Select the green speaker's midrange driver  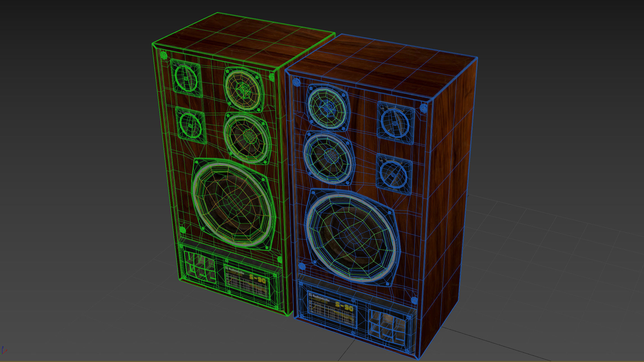(x=247, y=138)
